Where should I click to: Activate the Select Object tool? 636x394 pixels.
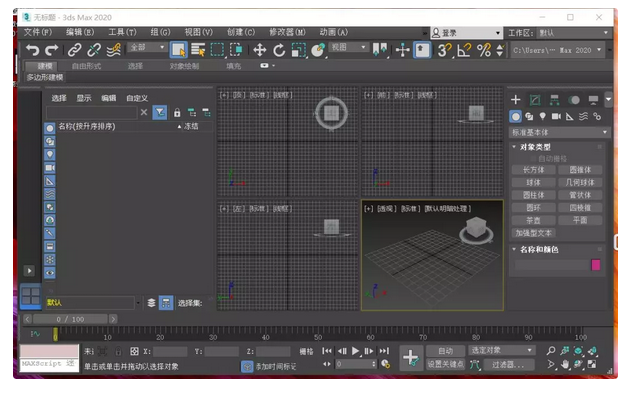point(178,50)
